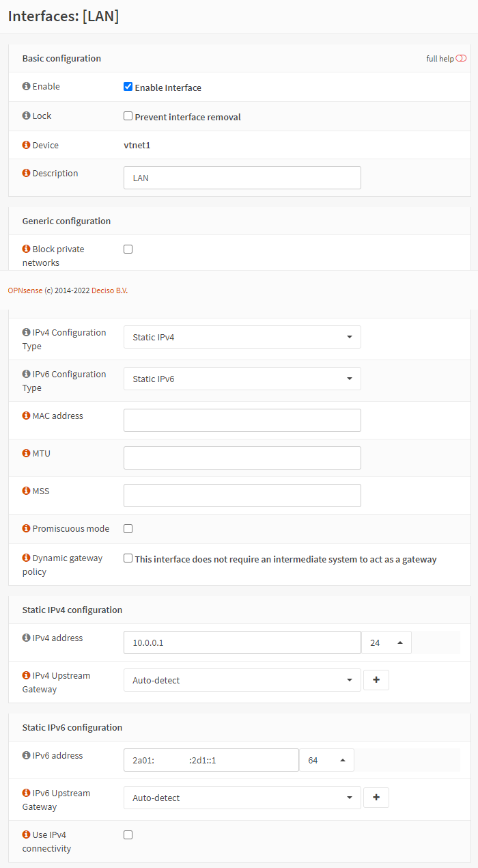
Task: Open the IPv6 prefix length dropdown showing 64
Action: [x=326, y=760]
